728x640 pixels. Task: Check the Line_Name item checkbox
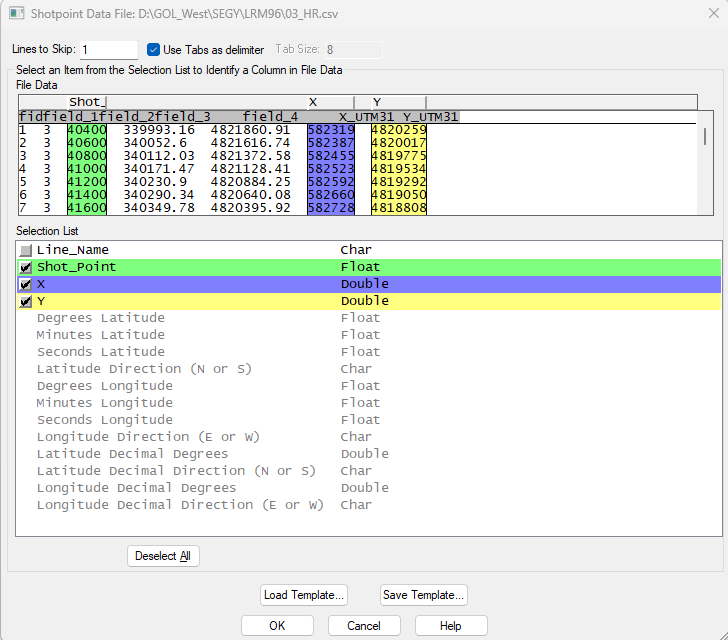[x=26, y=250]
